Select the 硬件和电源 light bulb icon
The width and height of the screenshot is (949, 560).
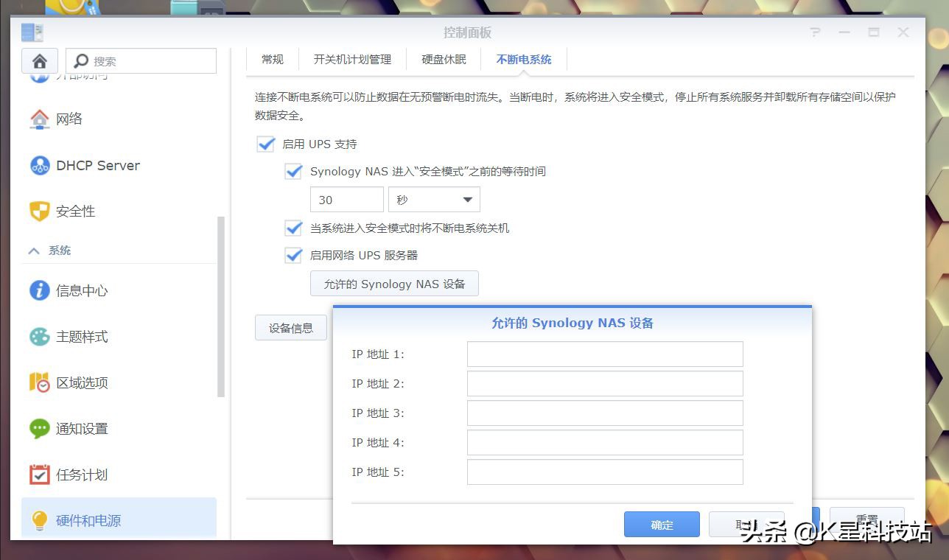click(39, 520)
